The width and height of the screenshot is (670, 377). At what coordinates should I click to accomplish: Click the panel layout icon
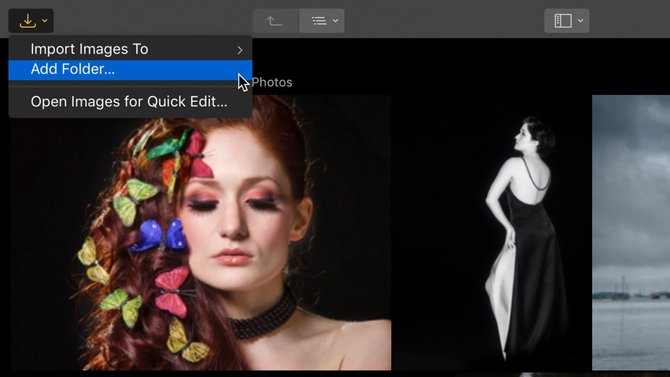(x=563, y=21)
